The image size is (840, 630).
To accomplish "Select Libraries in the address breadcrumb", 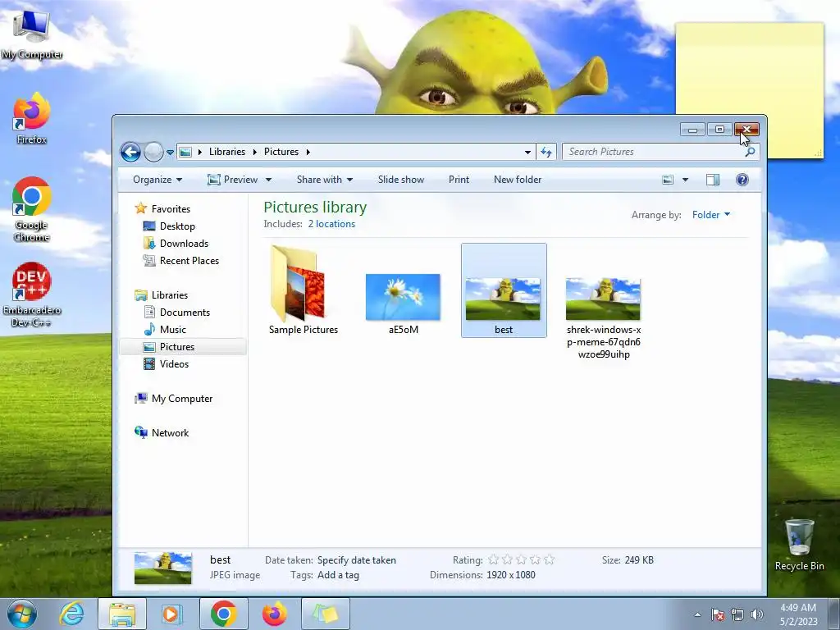I will [x=227, y=152].
